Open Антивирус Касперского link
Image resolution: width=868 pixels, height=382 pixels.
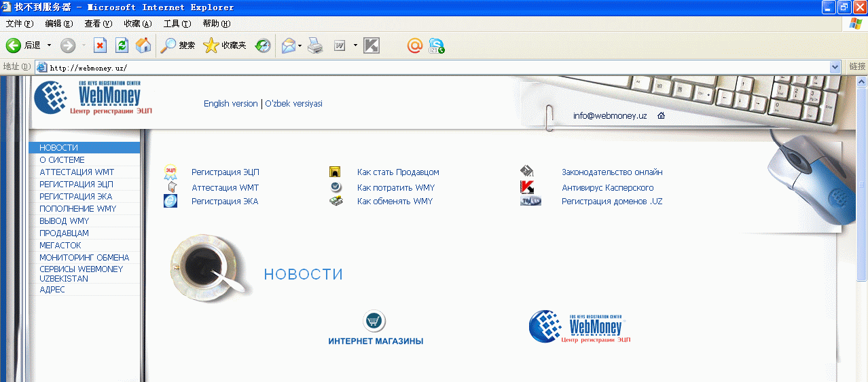click(x=608, y=188)
